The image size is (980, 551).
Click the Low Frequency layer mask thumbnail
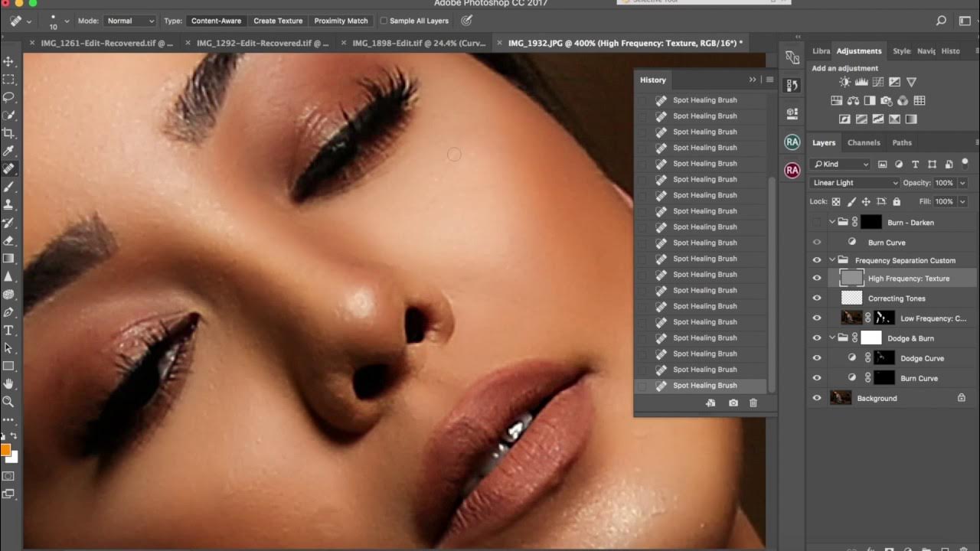pos(885,318)
